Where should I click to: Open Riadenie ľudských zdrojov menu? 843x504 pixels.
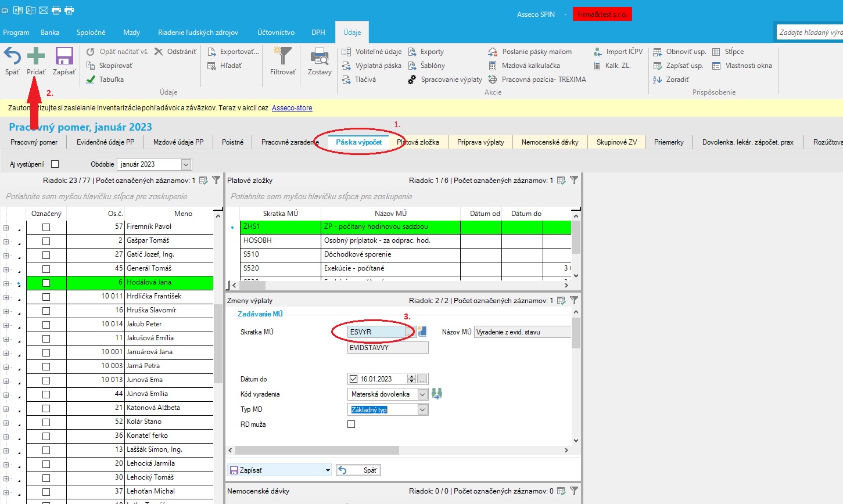point(198,33)
